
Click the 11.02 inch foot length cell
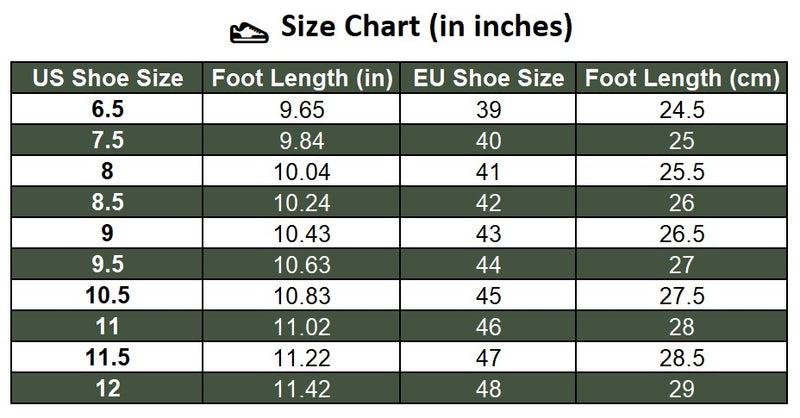click(x=302, y=327)
